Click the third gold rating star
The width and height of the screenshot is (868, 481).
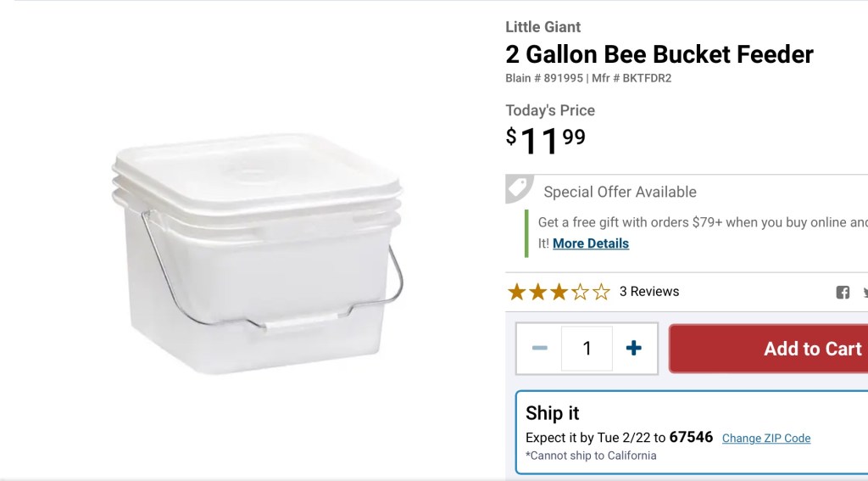(559, 293)
